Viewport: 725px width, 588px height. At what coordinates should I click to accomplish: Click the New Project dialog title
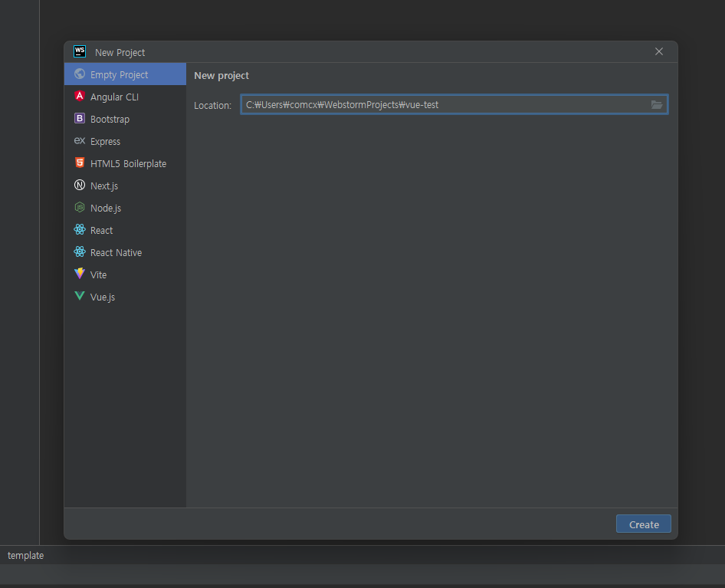tap(120, 53)
